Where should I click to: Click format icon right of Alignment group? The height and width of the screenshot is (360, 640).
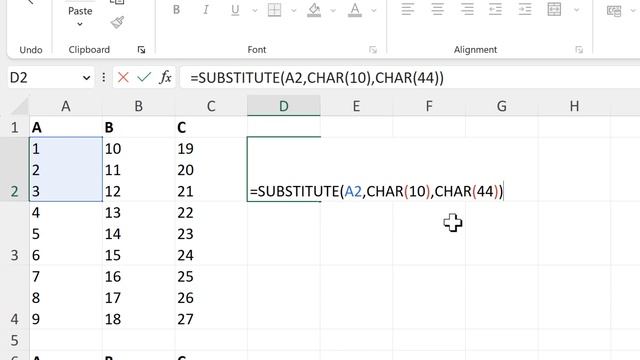coord(614,11)
